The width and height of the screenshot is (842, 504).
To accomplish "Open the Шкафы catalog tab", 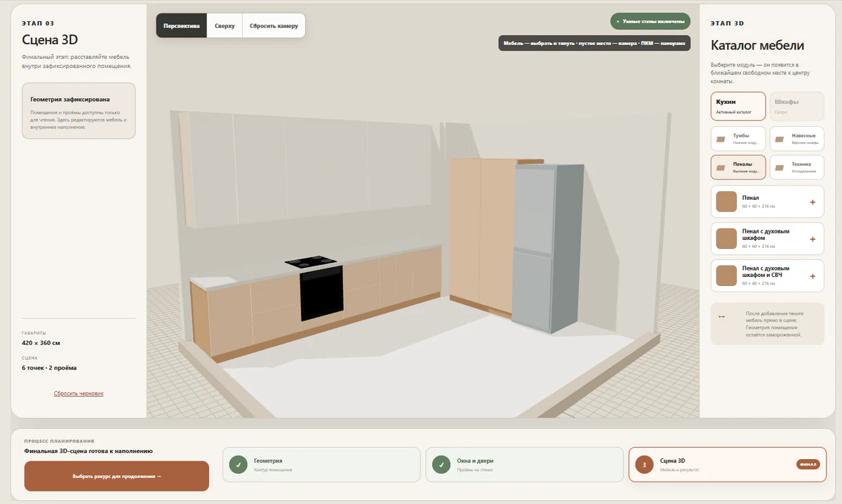I will tap(796, 106).
